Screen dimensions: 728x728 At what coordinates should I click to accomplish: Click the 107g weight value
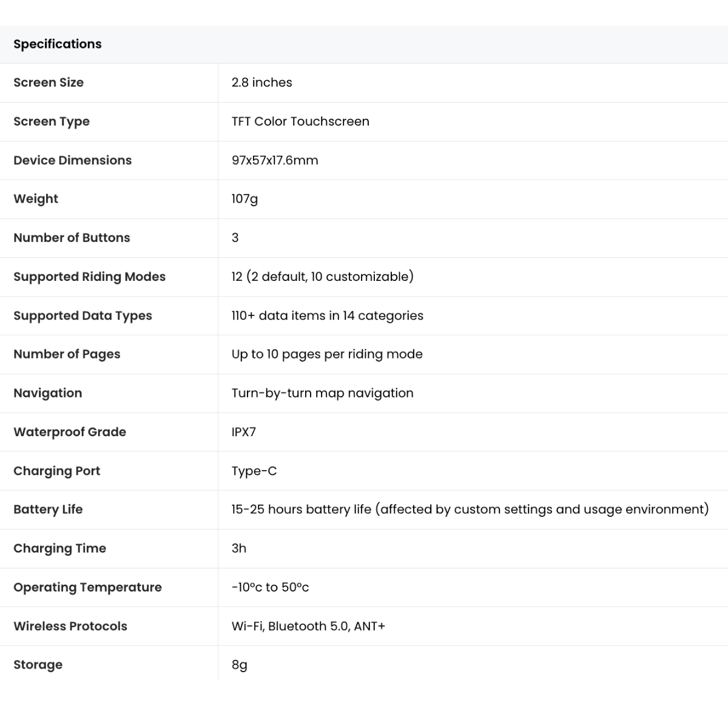point(244,199)
